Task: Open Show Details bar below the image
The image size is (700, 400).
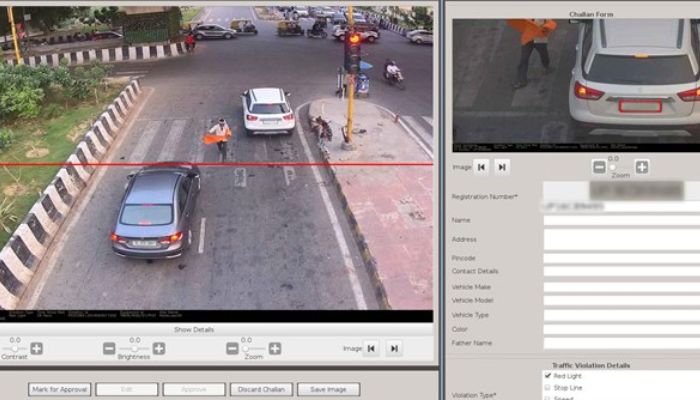Action: 217,329
